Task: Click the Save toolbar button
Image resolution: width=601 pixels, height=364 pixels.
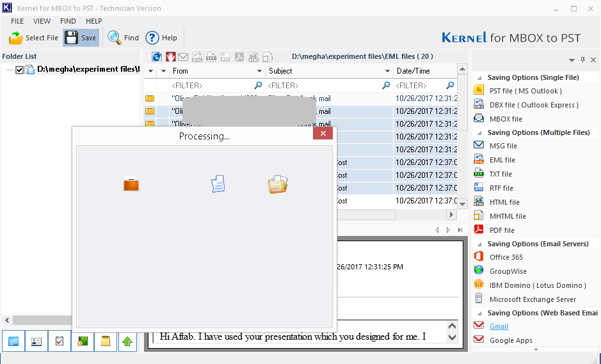Action: (x=81, y=38)
